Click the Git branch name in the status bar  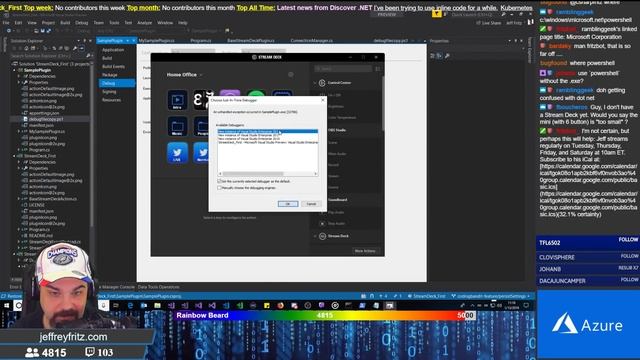tap(491, 296)
